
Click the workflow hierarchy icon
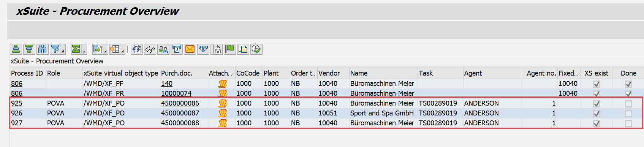click(x=203, y=49)
